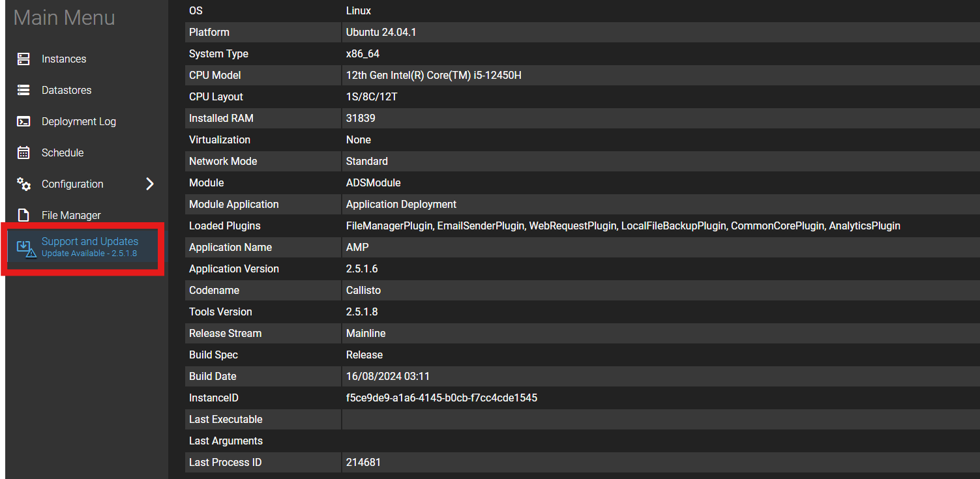The width and height of the screenshot is (980, 479).
Task: Select the Network Mode value Standard
Action: click(367, 162)
